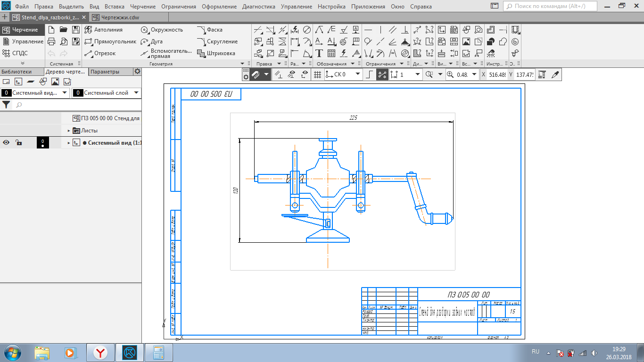Toggle the lock on Системный вид row
Screen dimensions: 644x362
pyautogui.click(x=18, y=143)
